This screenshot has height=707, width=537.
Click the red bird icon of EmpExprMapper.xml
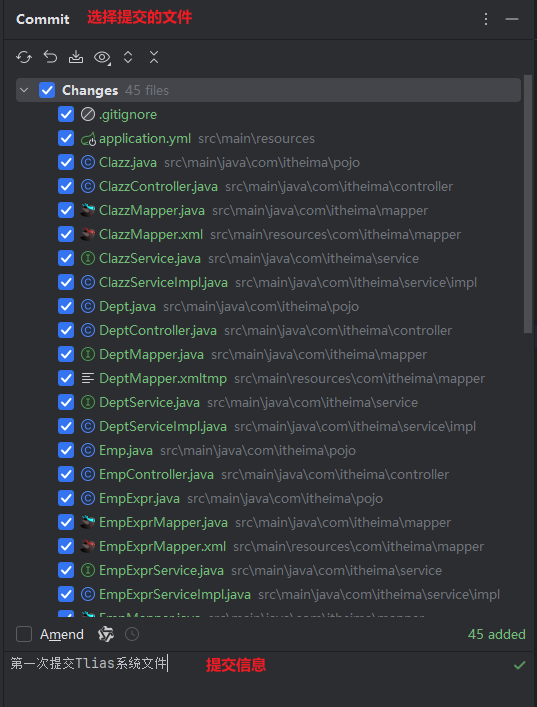pyautogui.click(x=87, y=546)
